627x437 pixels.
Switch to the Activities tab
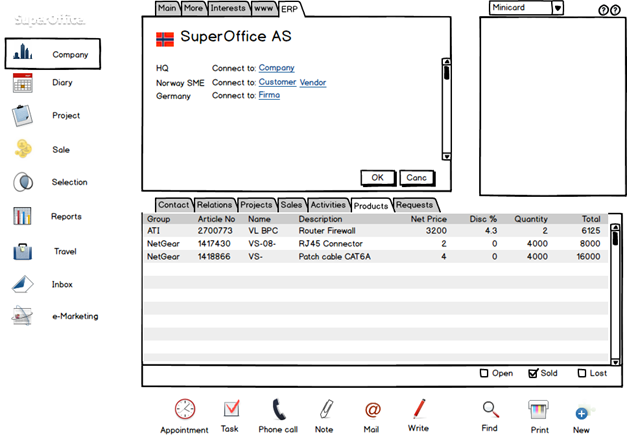tap(328, 205)
